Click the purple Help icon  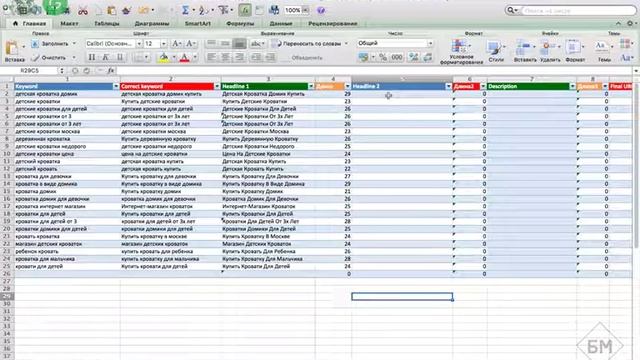pos(321,11)
